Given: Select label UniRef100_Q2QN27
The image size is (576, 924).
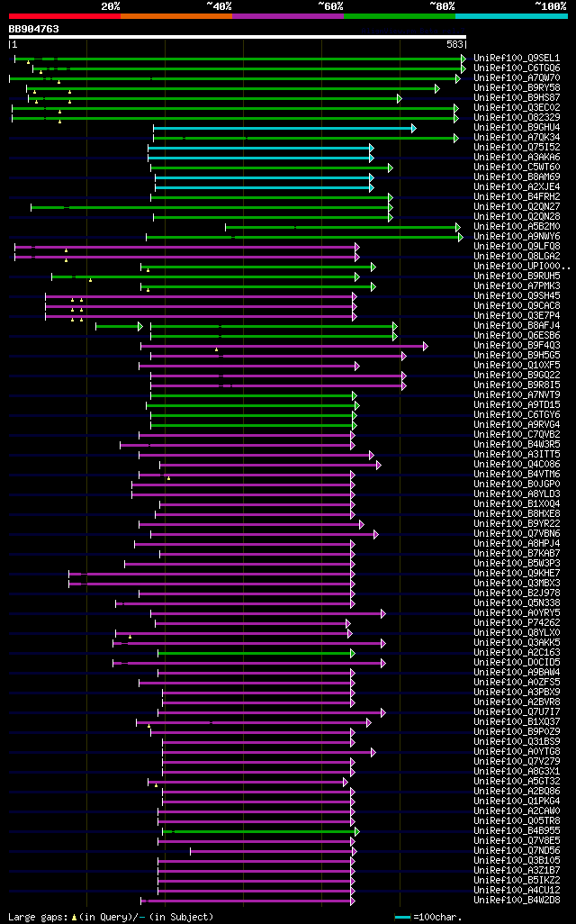Looking at the screenshot, I should tap(517, 207).
